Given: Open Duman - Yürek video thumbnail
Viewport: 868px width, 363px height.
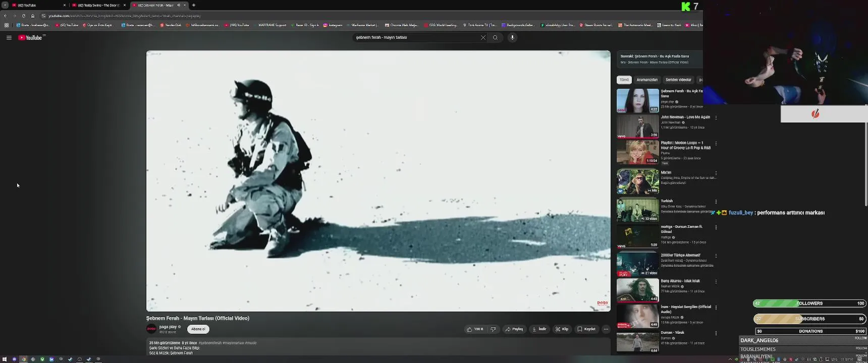Looking at the screenshot, I should point(638,342).
